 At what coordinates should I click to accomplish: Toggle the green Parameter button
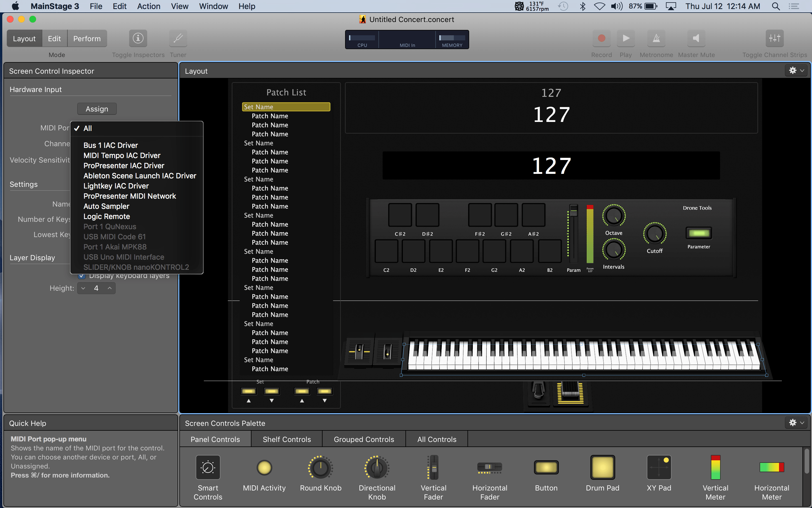point(699,233)
